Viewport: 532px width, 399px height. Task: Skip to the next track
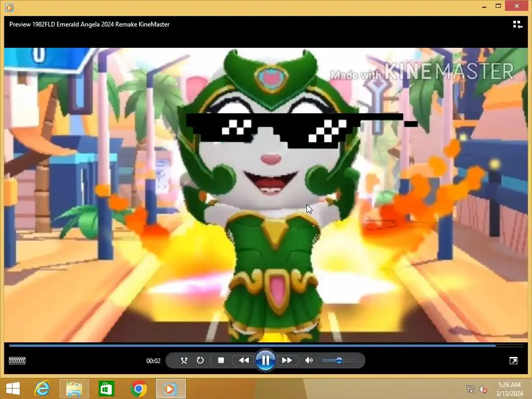tap(287, 361)
